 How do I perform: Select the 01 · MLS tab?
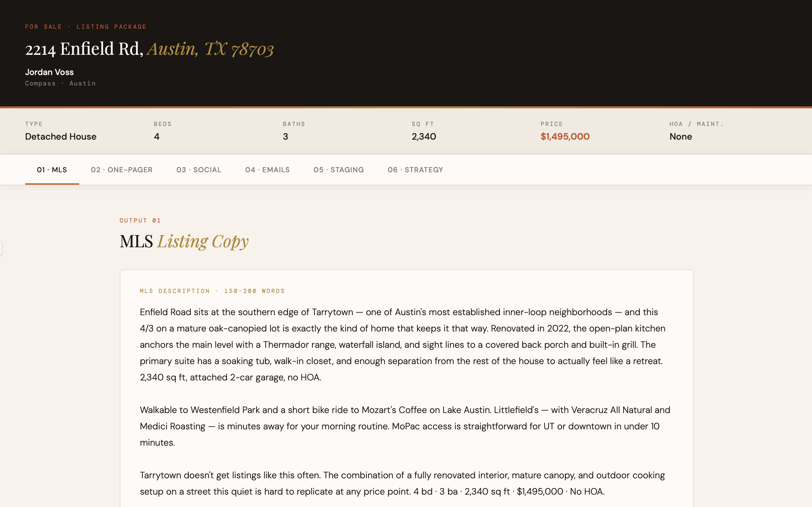[52, 170]
